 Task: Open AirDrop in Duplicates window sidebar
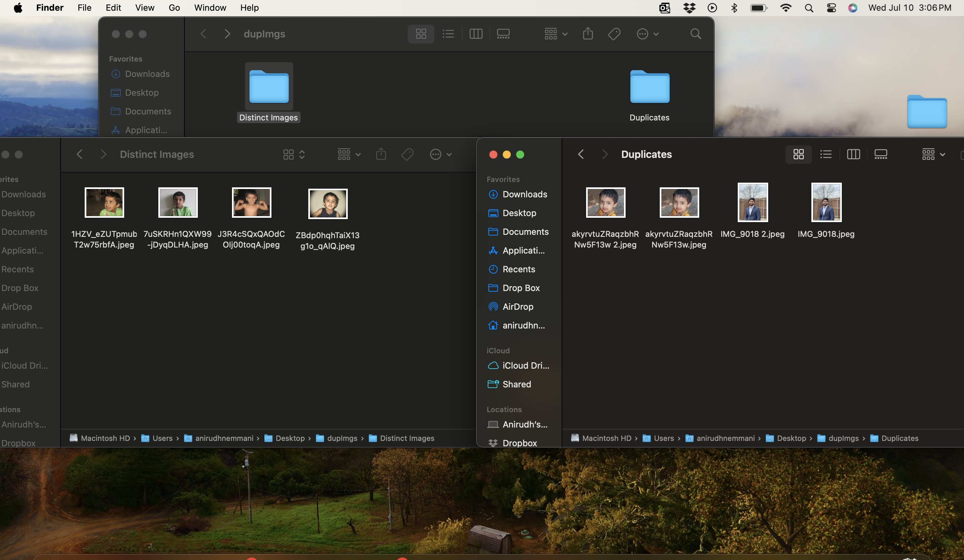point(511,306)
